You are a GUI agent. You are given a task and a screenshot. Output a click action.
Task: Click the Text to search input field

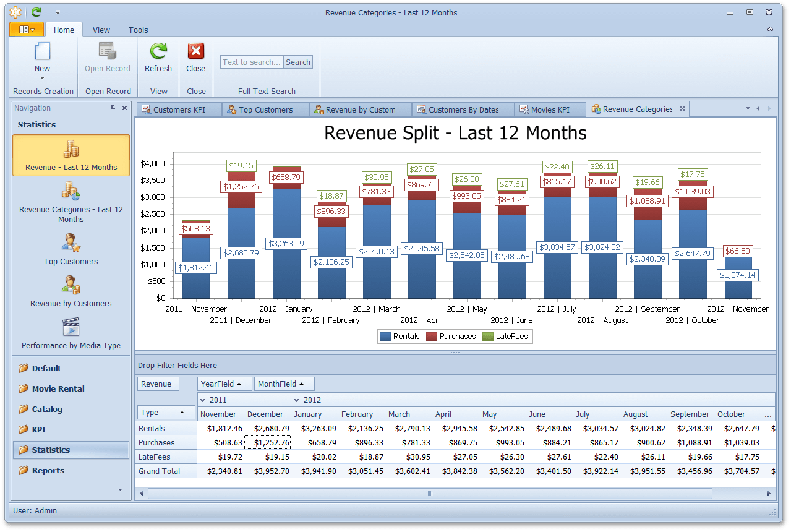tap(252, 62)
